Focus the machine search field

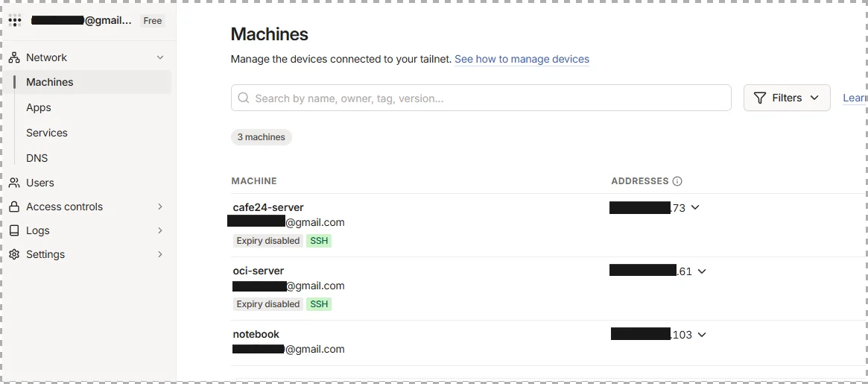click(481, 98)
